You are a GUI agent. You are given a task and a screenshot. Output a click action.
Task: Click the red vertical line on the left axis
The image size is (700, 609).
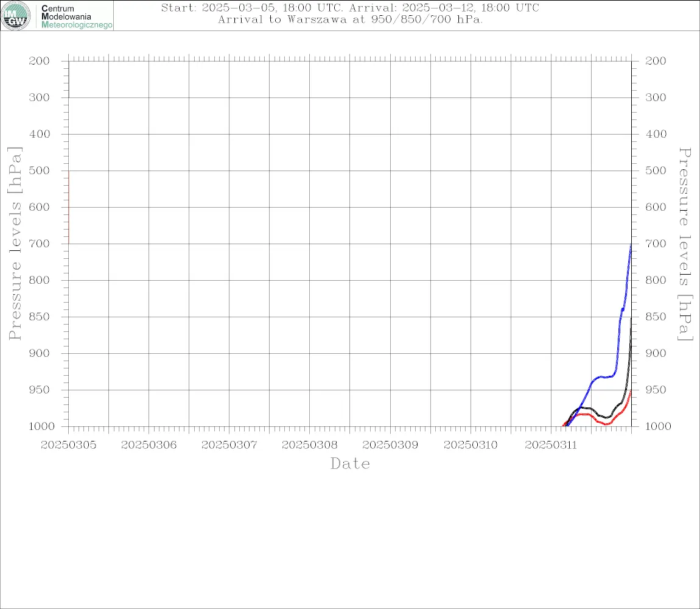tap(69, 207)
